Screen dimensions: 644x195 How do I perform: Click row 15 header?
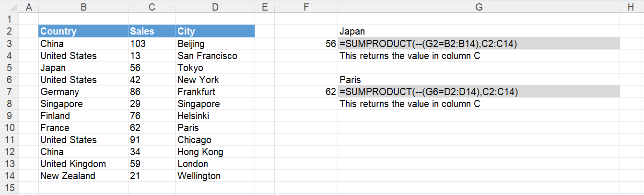9,188
